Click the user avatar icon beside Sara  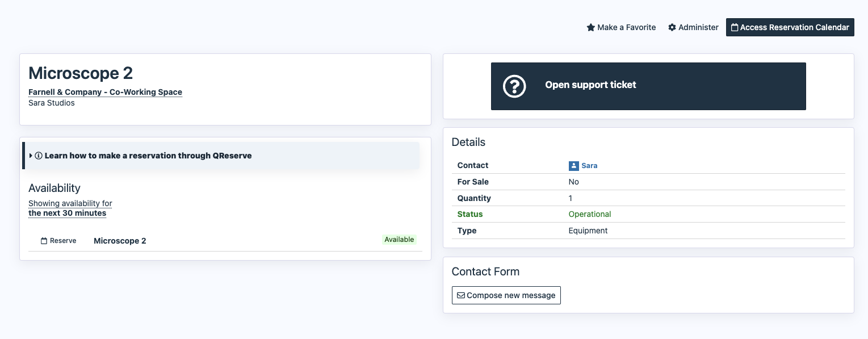(x=573, y=166)
